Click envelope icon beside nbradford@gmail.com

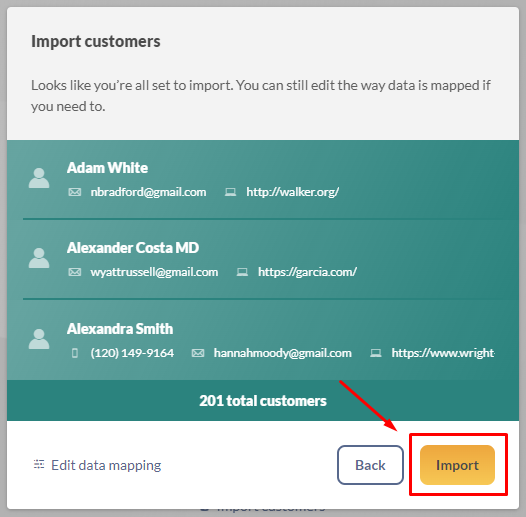(75, 192)
